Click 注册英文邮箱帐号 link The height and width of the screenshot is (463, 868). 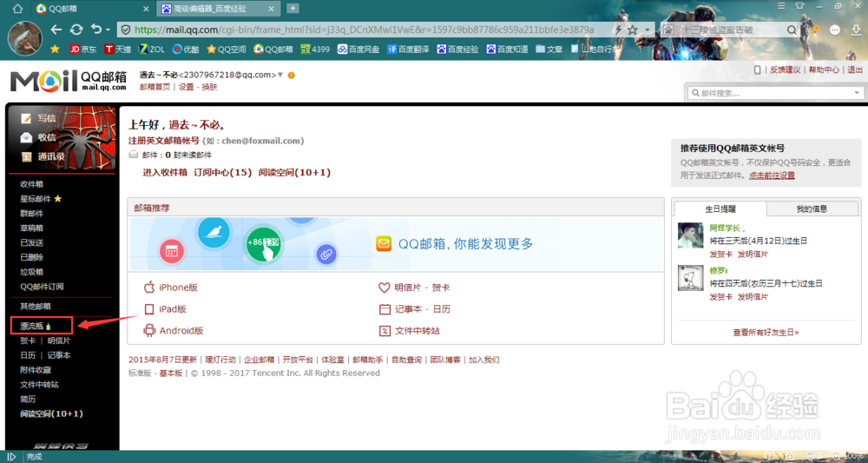164,141
